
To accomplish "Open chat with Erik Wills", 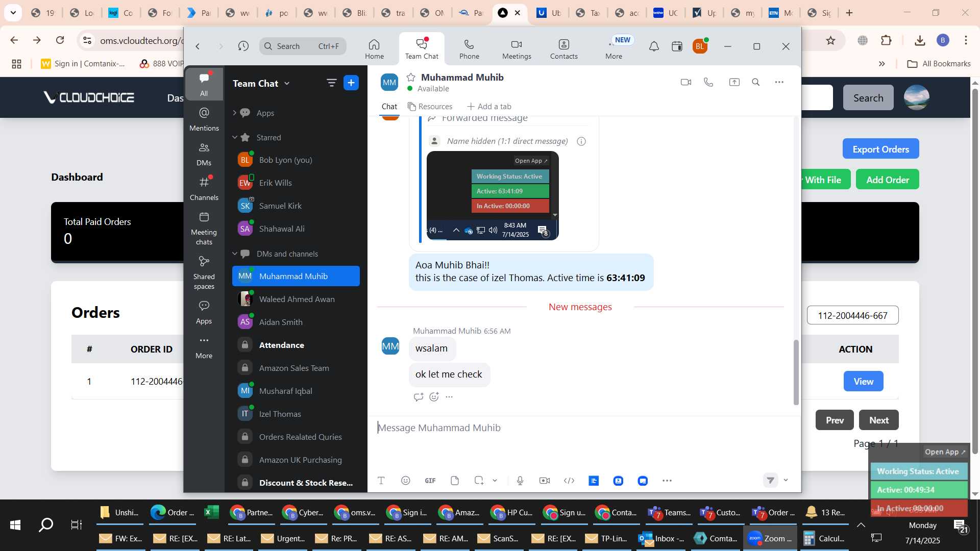I will 296,183.
